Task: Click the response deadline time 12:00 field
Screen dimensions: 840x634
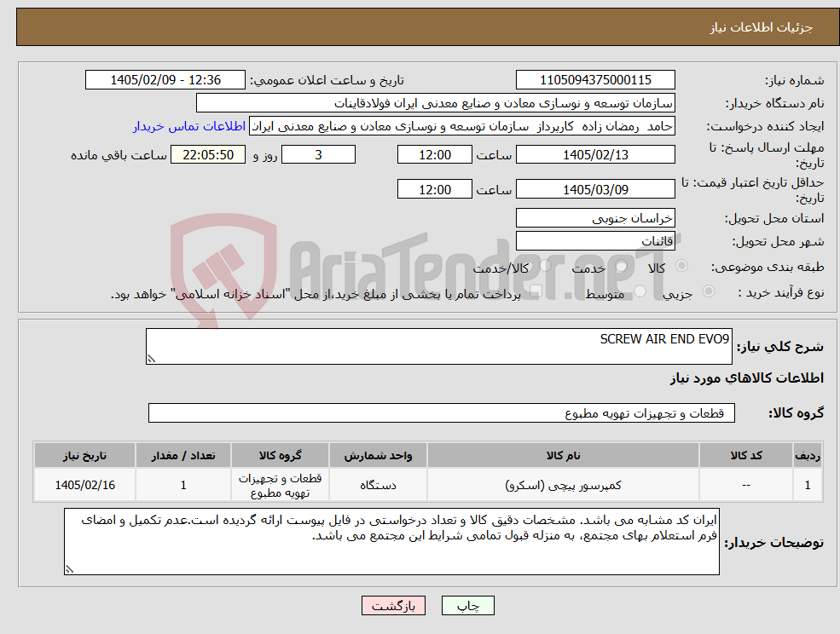Action: (434, 155)
